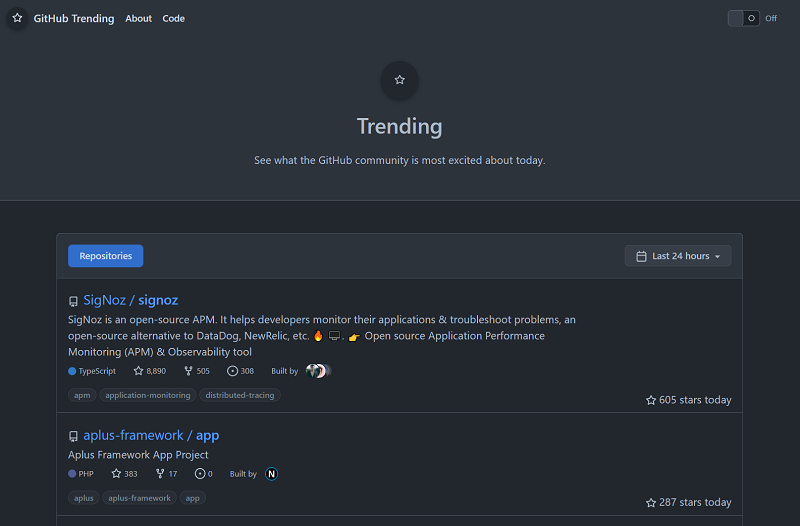Click the star logo in the navbar

[x=17, y=18]
